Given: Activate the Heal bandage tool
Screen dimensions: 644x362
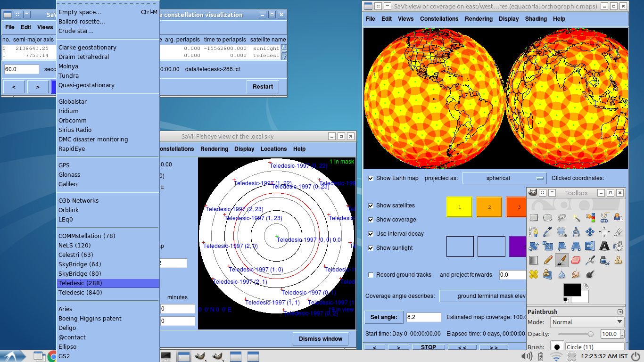Looking at the screenshot, I should (x=534, y=274).
